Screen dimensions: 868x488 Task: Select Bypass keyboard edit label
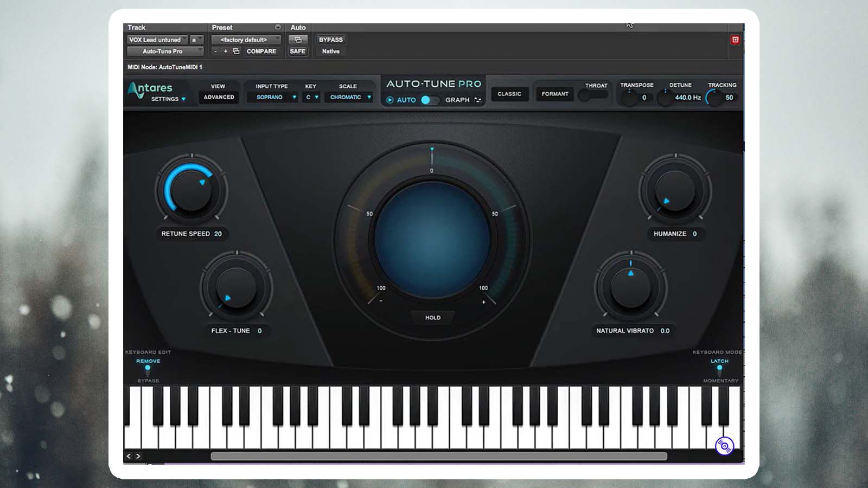coord(148,381)
